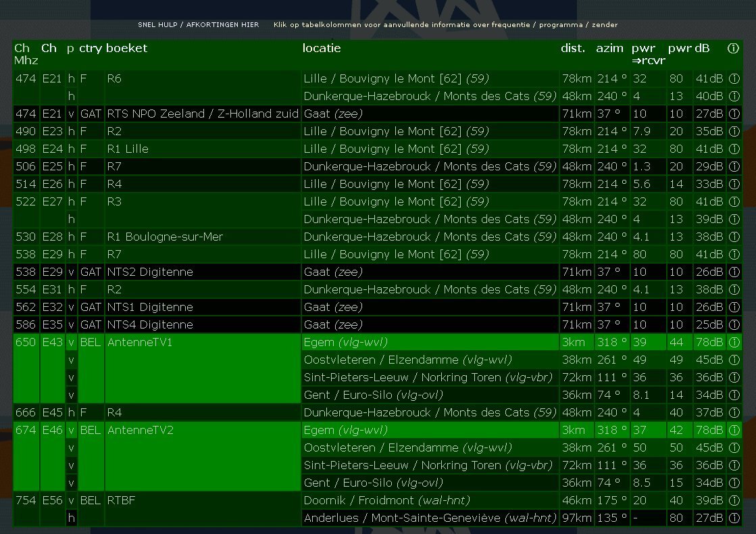Select the 'RTS NPO Zeeland / Z-Holland zuid' cell

click(203, 114)
